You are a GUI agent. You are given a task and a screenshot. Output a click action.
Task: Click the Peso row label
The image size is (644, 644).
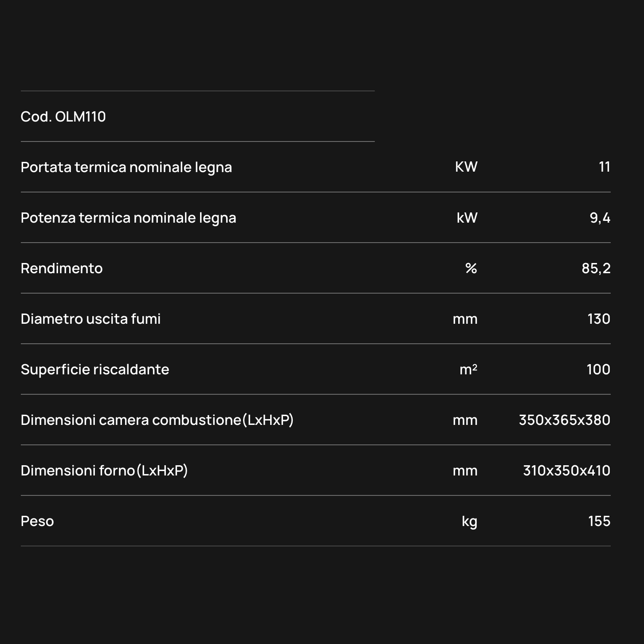(x=37, y=521)
